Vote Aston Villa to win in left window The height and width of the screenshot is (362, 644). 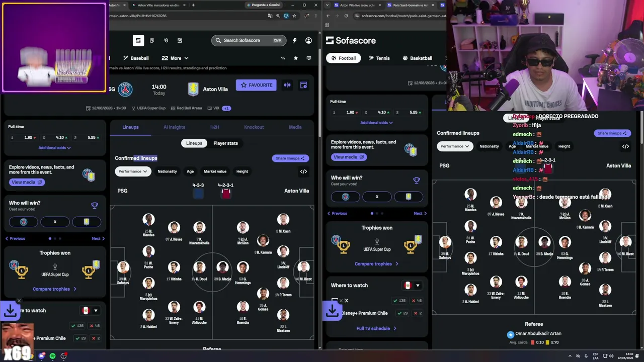pos(87,222)
